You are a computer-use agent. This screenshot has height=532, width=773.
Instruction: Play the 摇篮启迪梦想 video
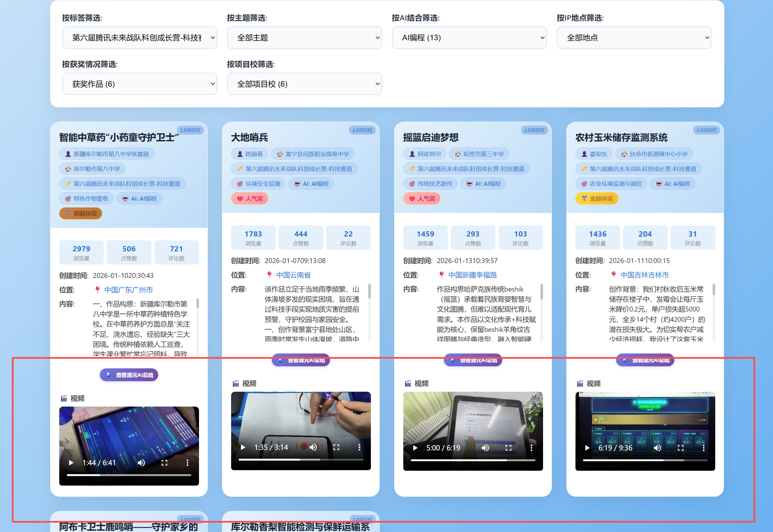tap(415, 448)
